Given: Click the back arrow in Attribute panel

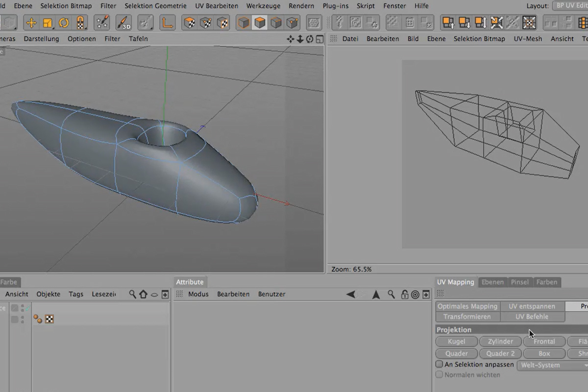Looking at the screenshot, I should tap(351, 294).
